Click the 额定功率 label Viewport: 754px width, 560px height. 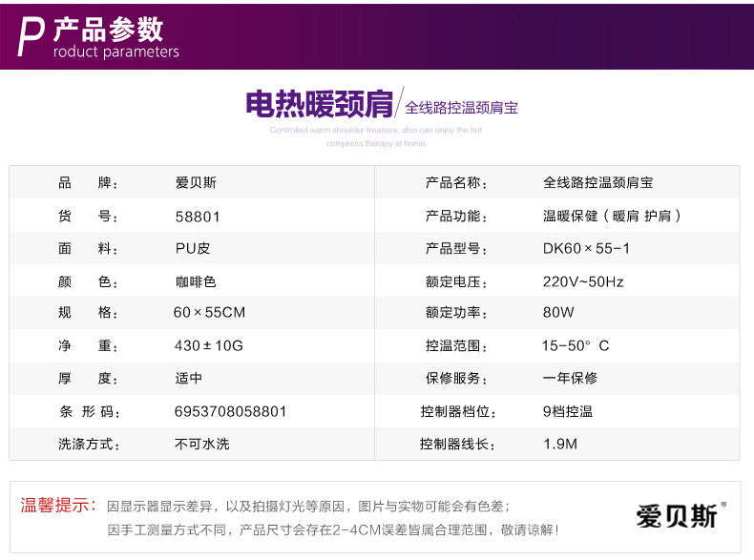click(x=457, y=313)
